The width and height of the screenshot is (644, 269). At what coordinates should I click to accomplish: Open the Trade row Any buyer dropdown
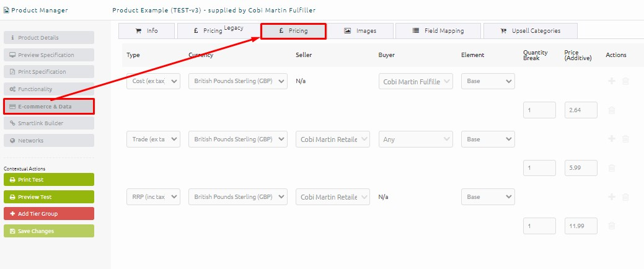[x=416, y=139]
